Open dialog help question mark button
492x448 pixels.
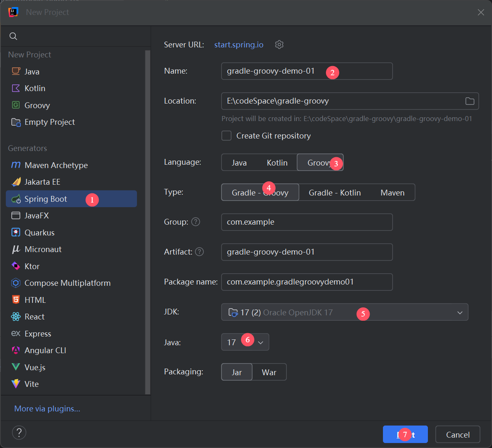point(19,433)
